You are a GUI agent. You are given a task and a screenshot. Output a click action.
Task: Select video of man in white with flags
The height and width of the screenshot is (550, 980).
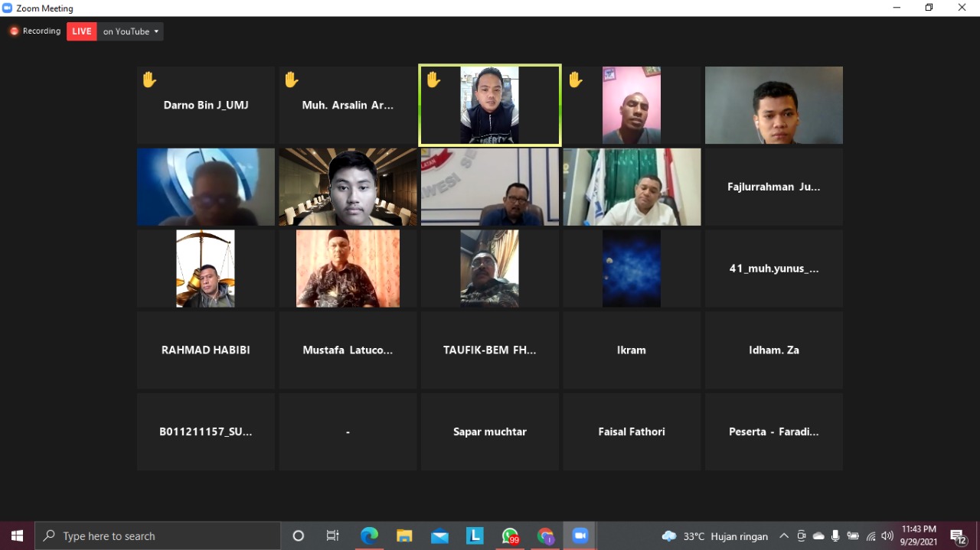[632, 187]
